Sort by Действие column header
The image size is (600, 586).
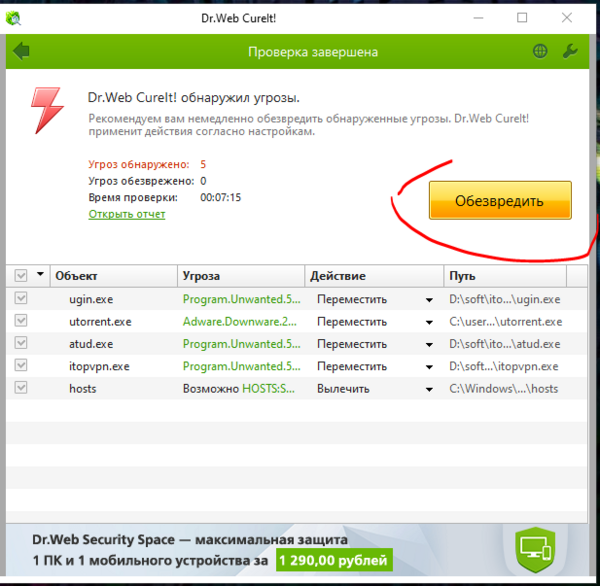click(374, 276)
